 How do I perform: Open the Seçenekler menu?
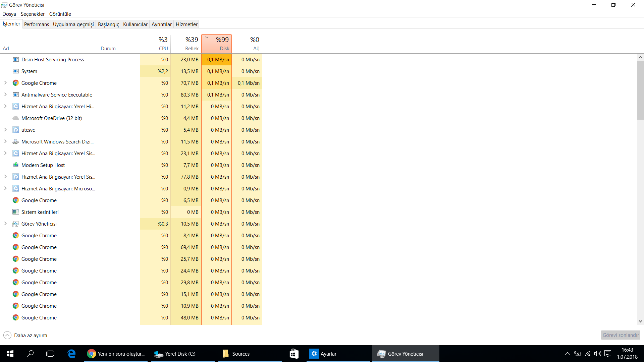click(33, 14)
